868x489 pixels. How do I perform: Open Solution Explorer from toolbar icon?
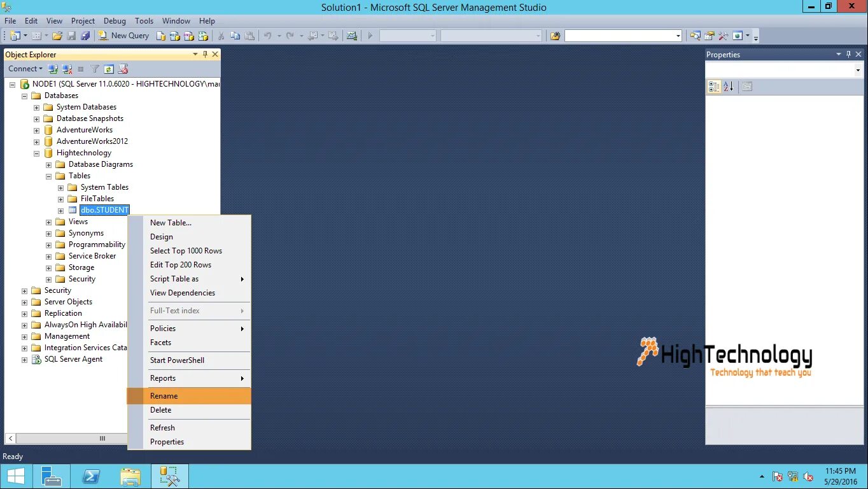coord(695,36)
